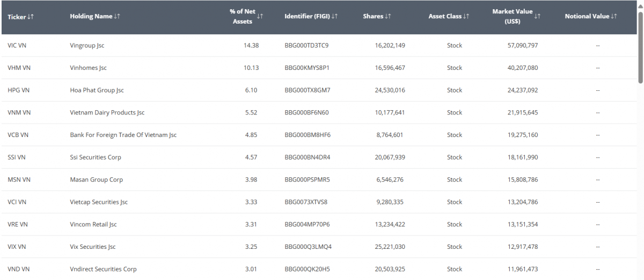Click the Ticker column header text
644x280 pixels.
[x=17, y=17]
